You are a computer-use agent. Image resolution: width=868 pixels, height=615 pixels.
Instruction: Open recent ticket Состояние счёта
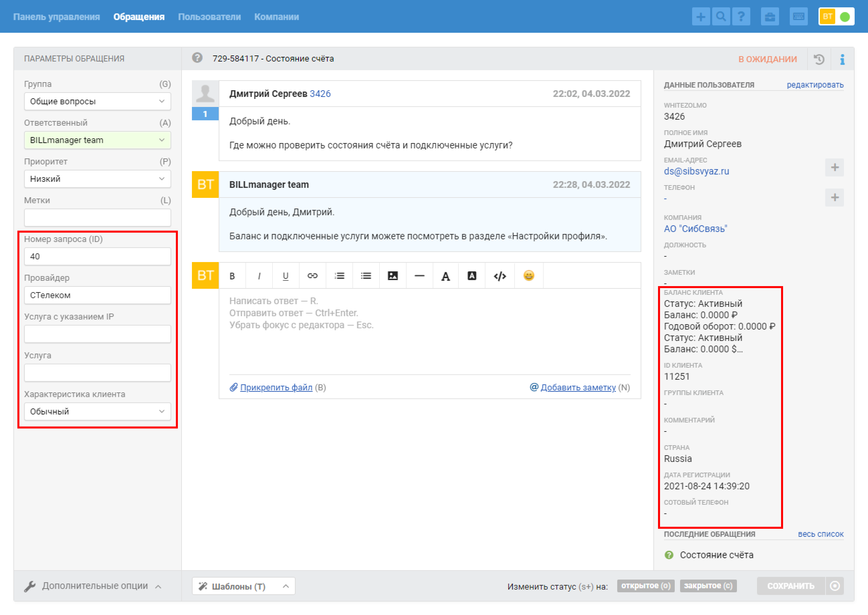(x=716, y=555)
